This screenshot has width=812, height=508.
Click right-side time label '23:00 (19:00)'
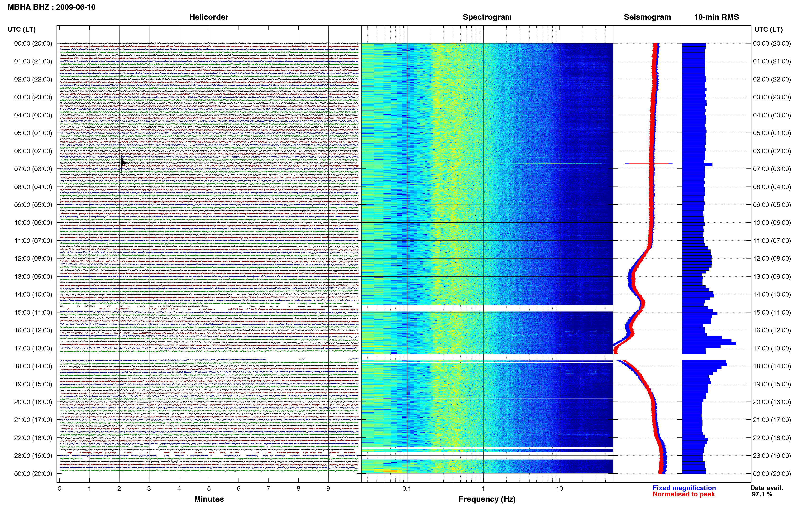(772, 456)
